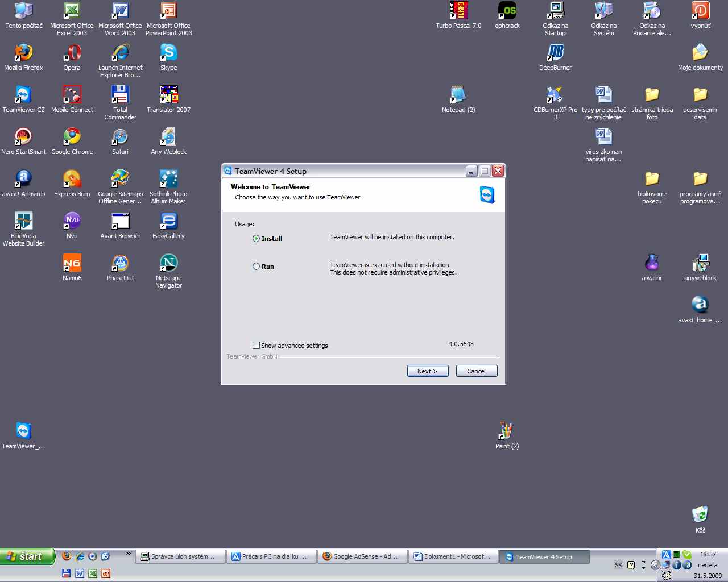Screen dimensions: 728x582
Task: Open Word from the taskbar toolbar
Action: (x=80, y=573)
